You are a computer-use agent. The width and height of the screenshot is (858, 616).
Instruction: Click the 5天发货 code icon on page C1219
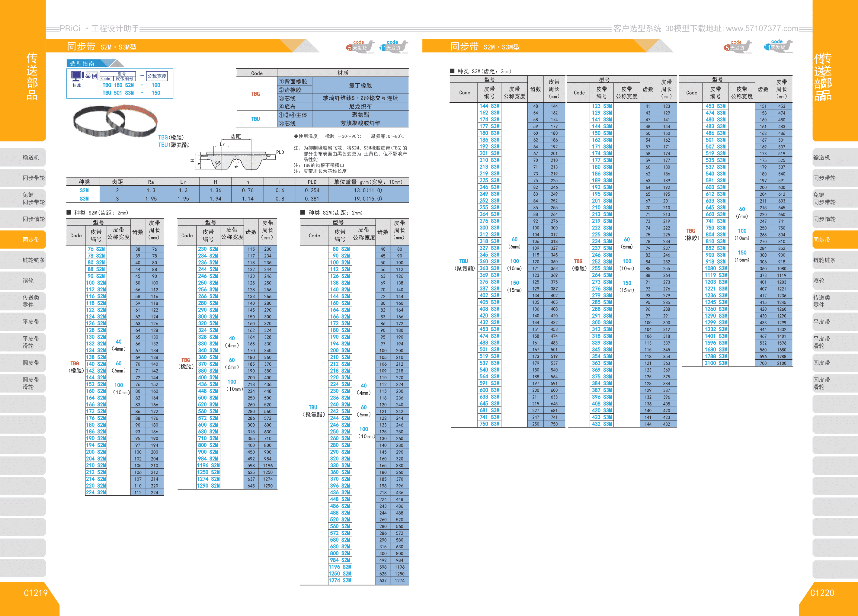point(360,46)
